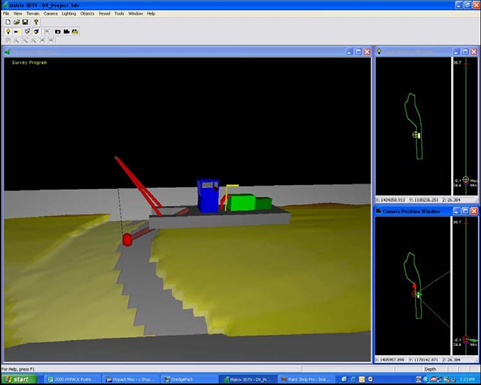
Task: Open the Terrain menu
Action: (33, 13)
